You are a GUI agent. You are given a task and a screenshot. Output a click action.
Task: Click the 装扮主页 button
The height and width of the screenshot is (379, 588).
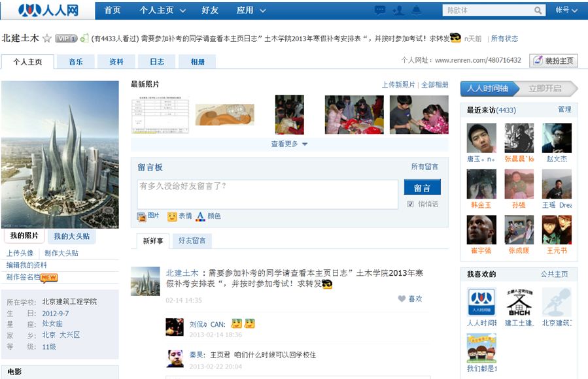tap(553, 61)
